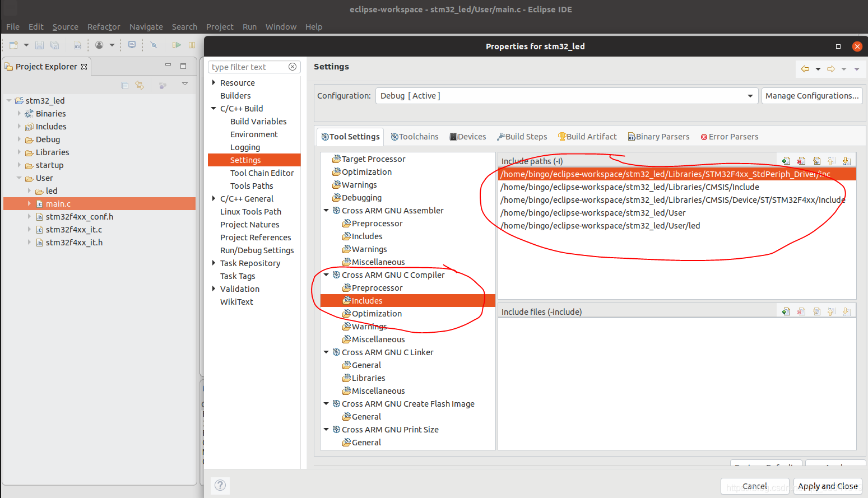Expand the Resource properties node
This screenshot has width=868, height=498.
click(x=213, y=83)
